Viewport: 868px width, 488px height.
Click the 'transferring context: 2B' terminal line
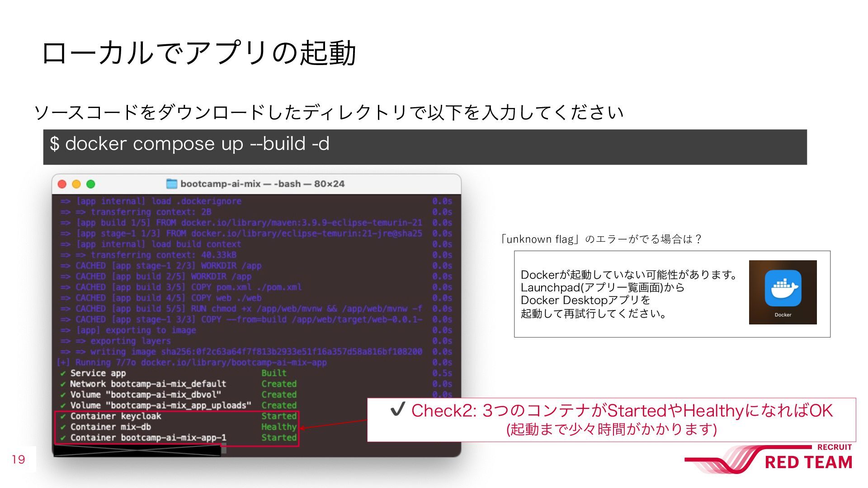(x=136, y=212)
